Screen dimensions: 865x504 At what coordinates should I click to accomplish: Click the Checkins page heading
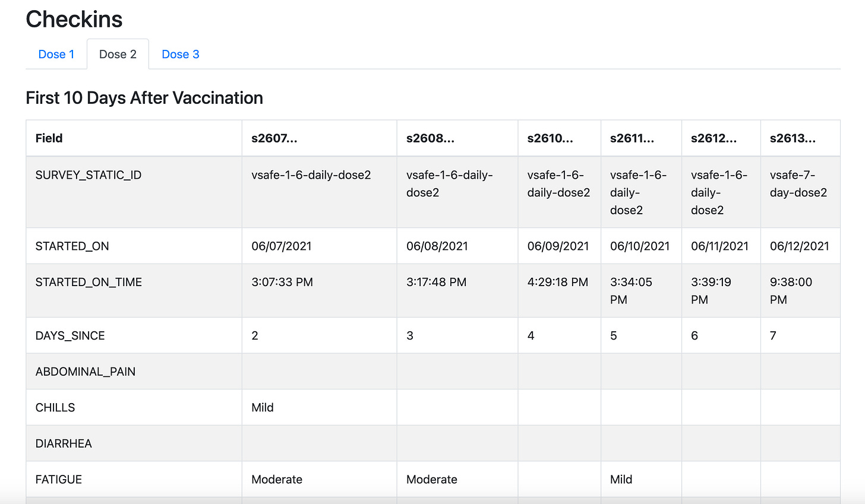click(74, 20)
